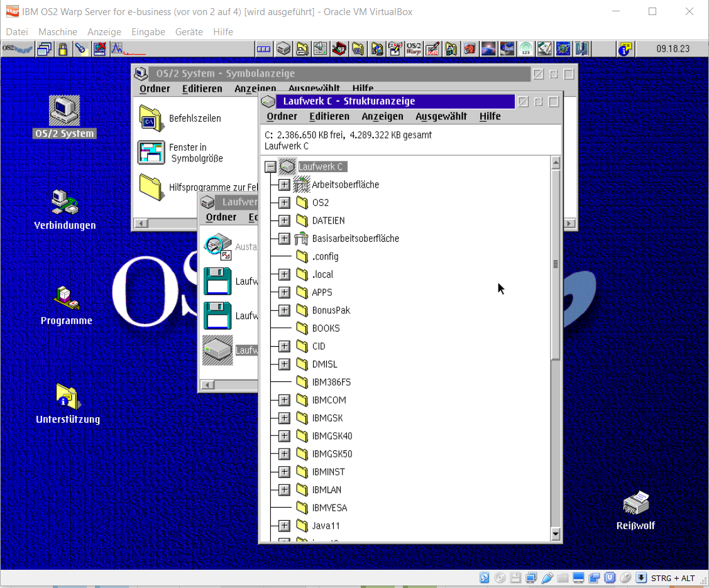Click the drive icon in WarpCenter tray
This screenshot has width=709, height=588.
[x=283, y=49]
